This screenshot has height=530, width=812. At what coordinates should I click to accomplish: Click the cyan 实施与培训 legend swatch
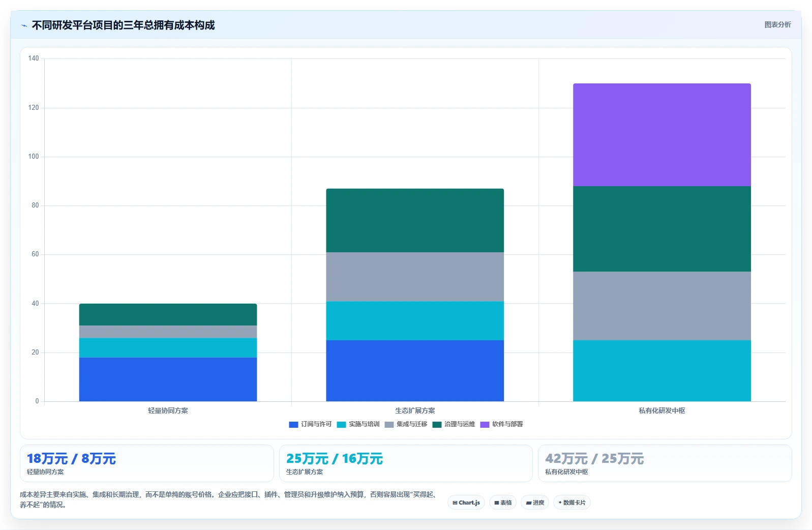[341, 424]
